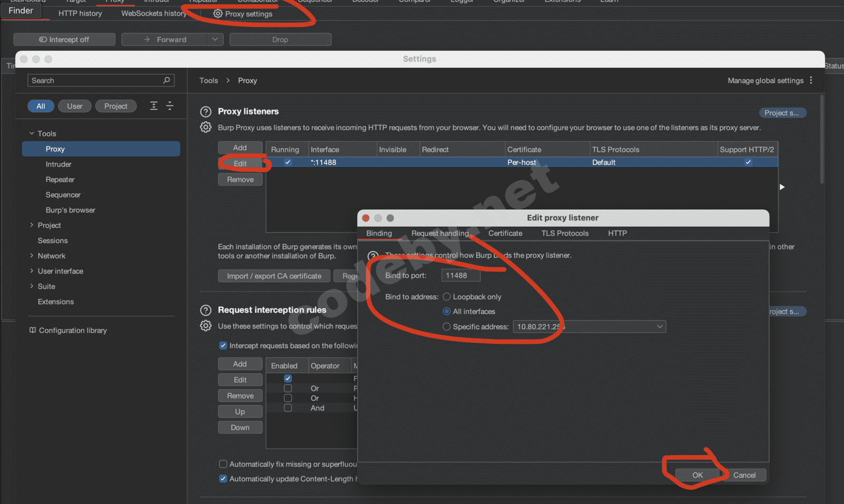Toggle the checked Enabled box in interception rules

pos(288,378)
